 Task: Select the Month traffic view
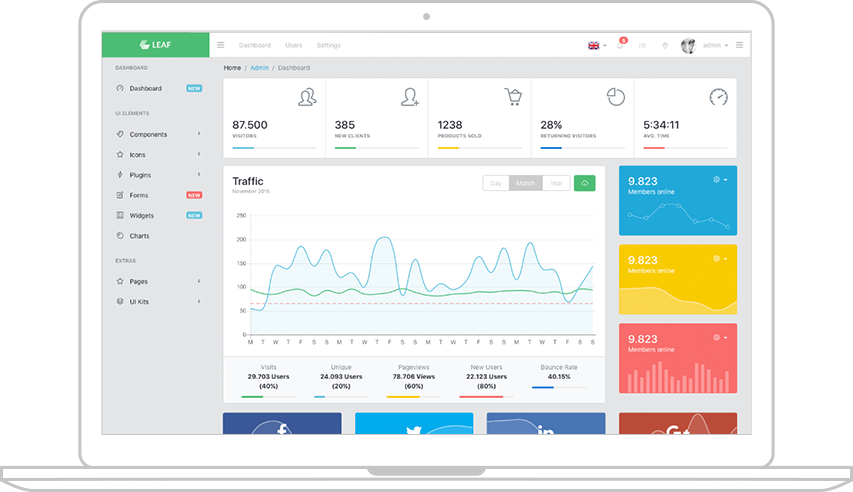pyautogui.click(x=526, y=183)
